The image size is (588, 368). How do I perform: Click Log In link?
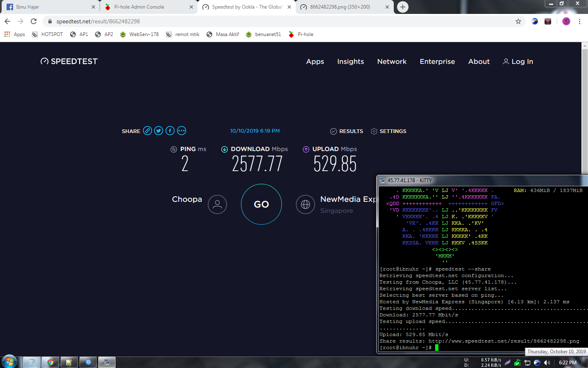pos(518,61)
